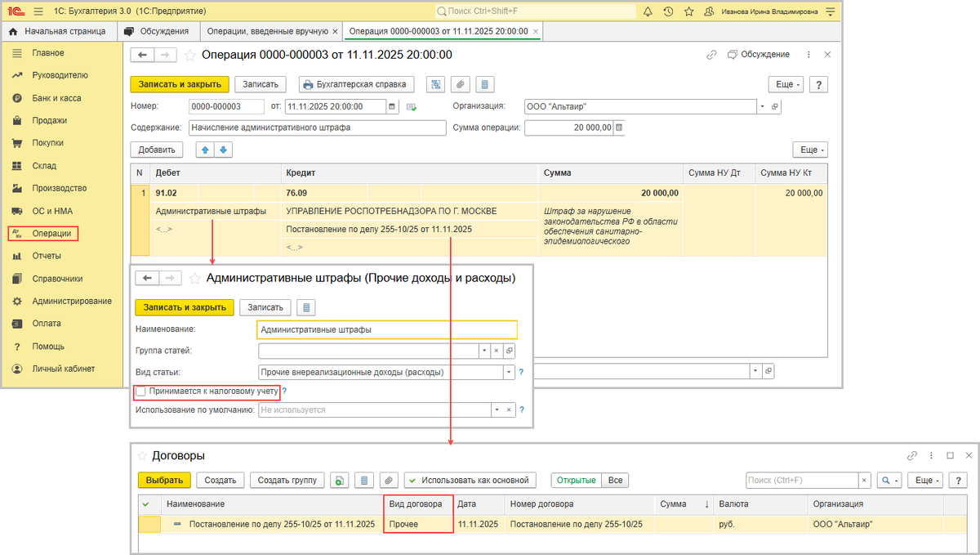Open Дт/Кт postings icon in toolbar
Screen dimensions: 980x555
[x=436, y=84]
